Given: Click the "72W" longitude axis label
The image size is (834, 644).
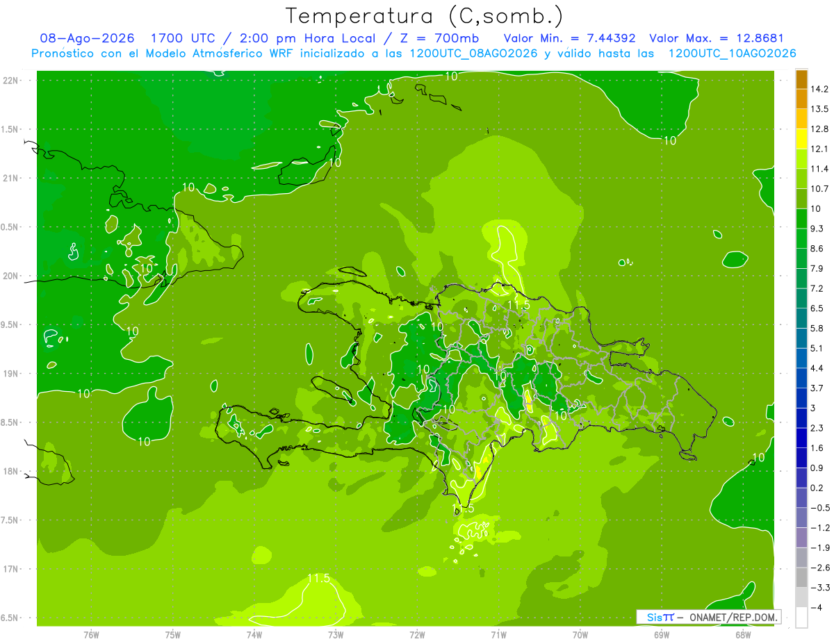Looking at the screenshot, I should (417, 635).
